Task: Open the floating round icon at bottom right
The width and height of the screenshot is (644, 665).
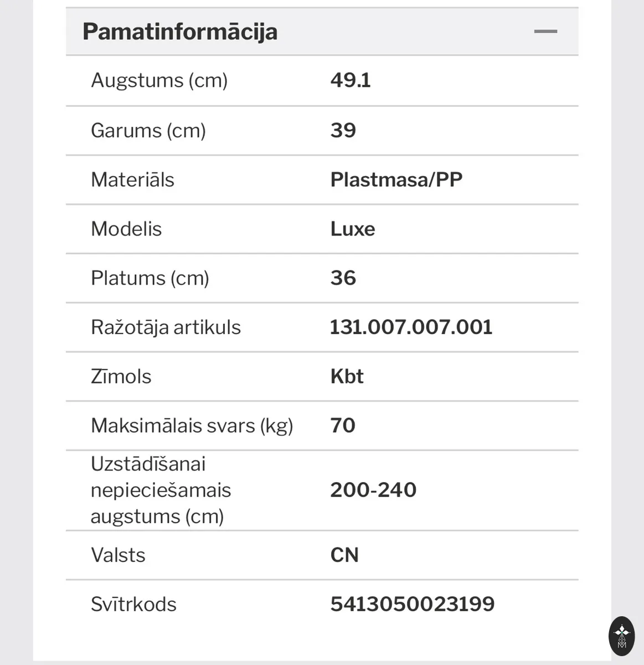Action: click(x=621, y=636)
